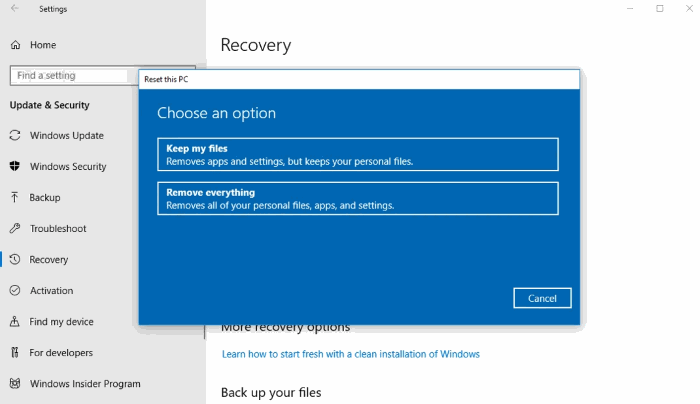
Task: Click the Windows Insider Program icon
Action: coord(15,384)
